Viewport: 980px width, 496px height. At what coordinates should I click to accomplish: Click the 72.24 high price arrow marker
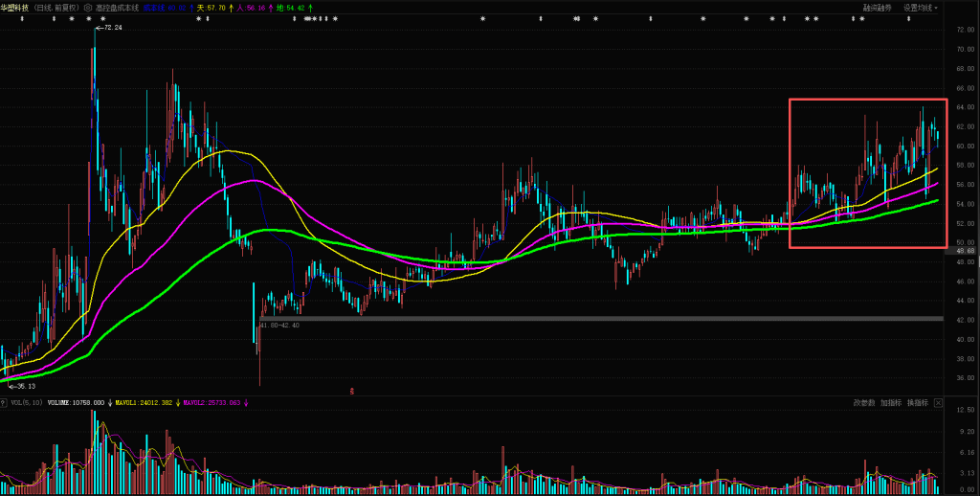tap(109, 28)
